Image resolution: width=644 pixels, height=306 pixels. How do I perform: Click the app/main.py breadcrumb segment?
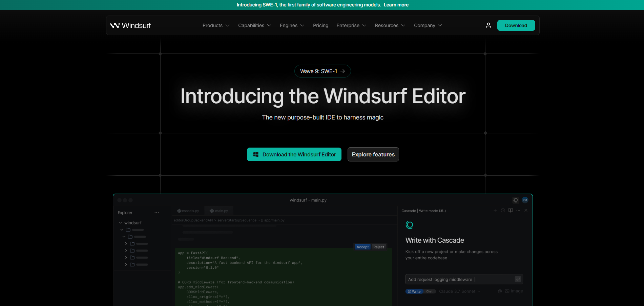(x=274, y=220)
